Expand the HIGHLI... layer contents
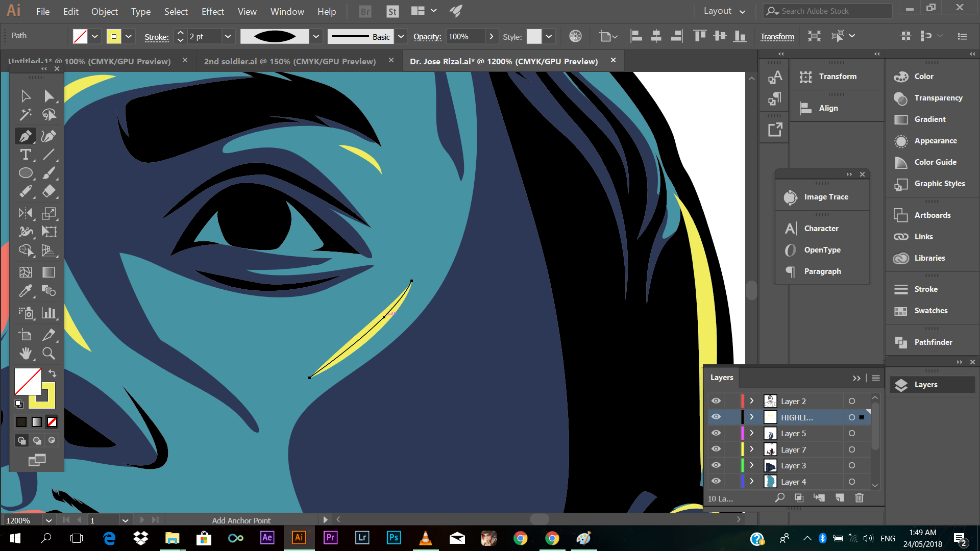This screenshot has width=980, height=551. 752,417
